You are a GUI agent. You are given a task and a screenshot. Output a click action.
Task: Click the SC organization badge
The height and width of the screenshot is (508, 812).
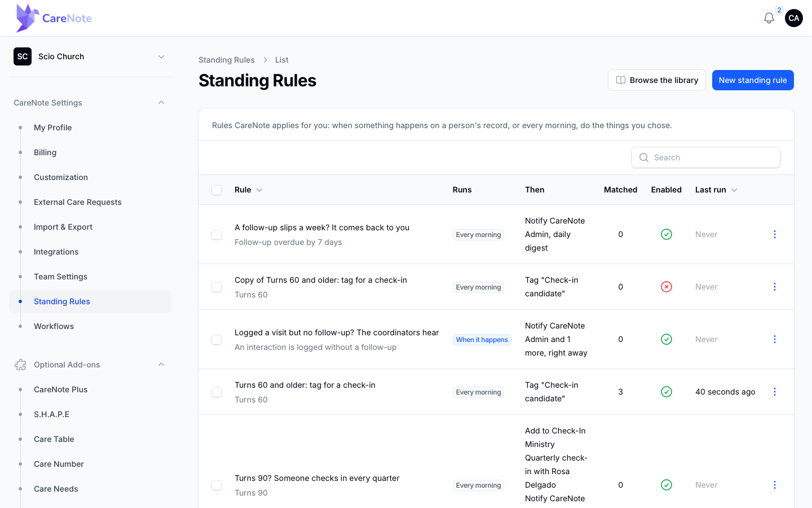(23, 56)
